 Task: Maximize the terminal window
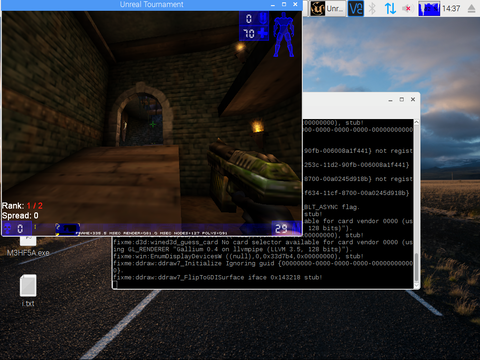point(402,99)
